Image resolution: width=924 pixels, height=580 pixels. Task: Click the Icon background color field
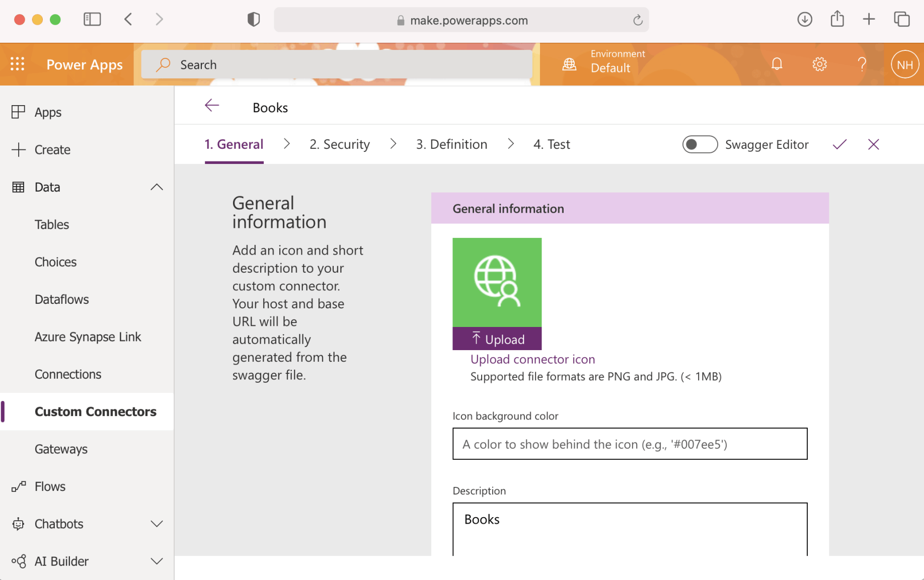(630, 444)
